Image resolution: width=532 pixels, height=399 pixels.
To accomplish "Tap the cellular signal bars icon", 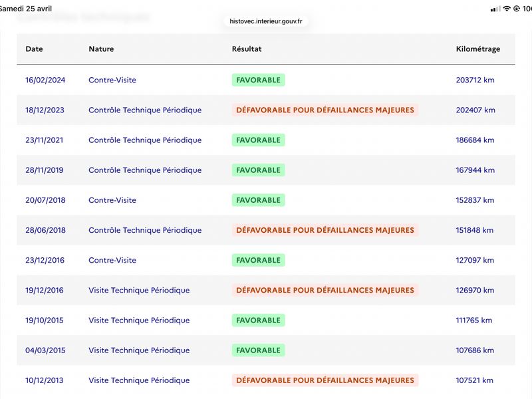I will tap(495, 9).
